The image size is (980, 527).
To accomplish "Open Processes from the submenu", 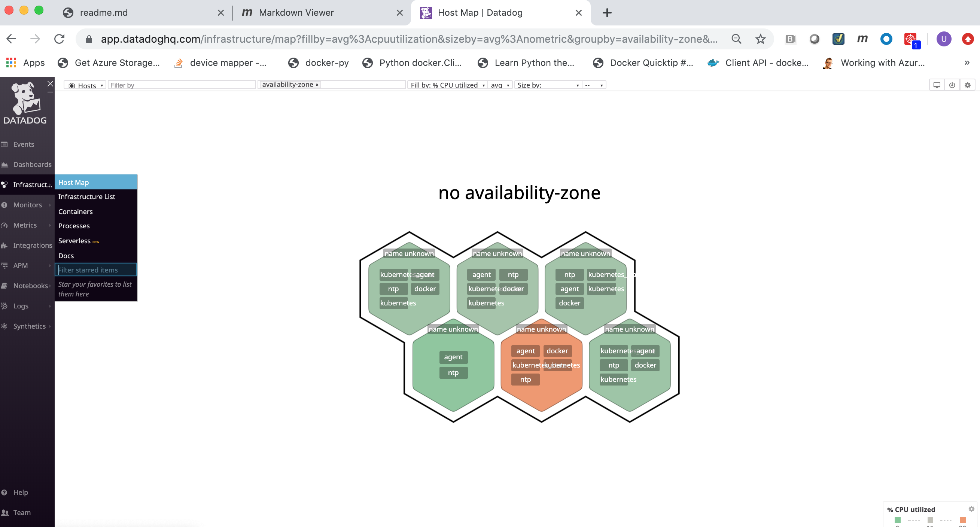I will (x=74, y=226).
